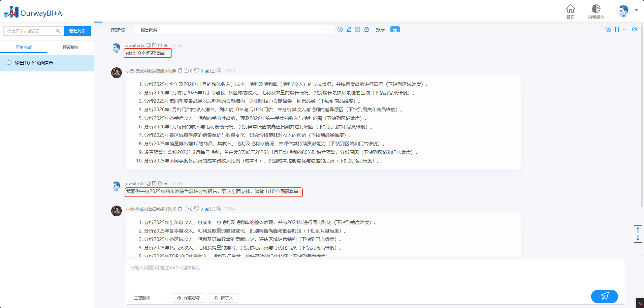This screenshot has width=644, height=308.
Task: Thumbs down the 17:44 assistant reply
Action: point(197,209)
